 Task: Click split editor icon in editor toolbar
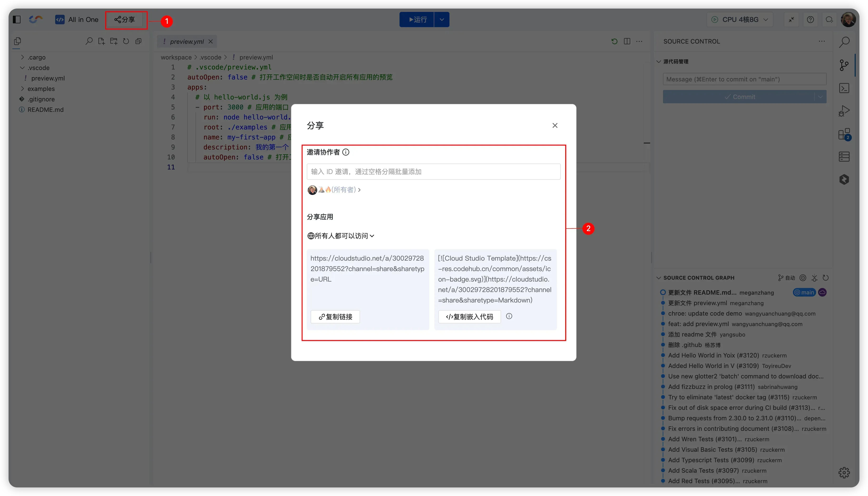(x=627, y=41)
